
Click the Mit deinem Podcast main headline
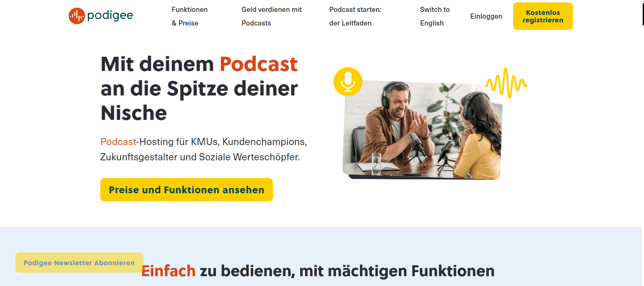tap(200, 88)
